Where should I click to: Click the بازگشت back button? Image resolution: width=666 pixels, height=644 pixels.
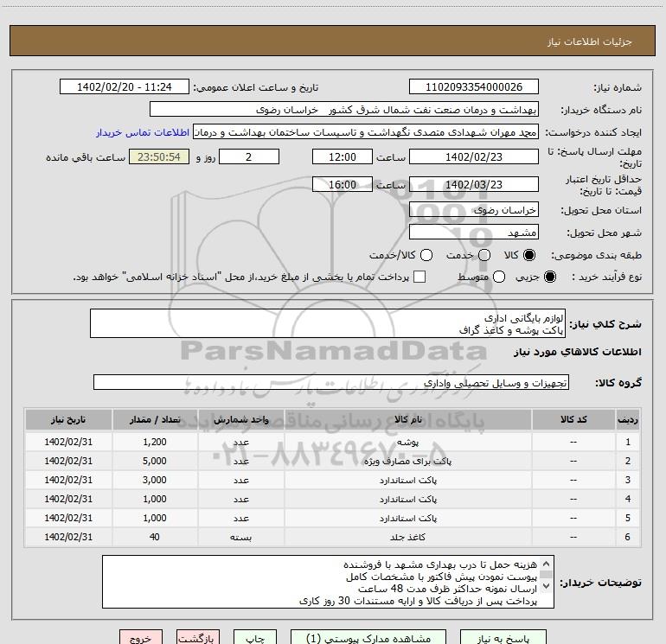(x=198, y=637)
